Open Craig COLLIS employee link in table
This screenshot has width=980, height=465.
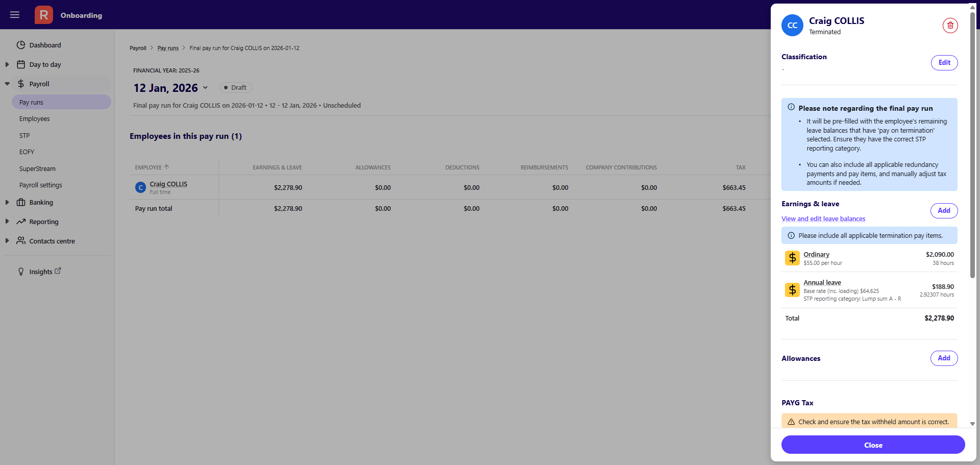click(x=168, y=184)
